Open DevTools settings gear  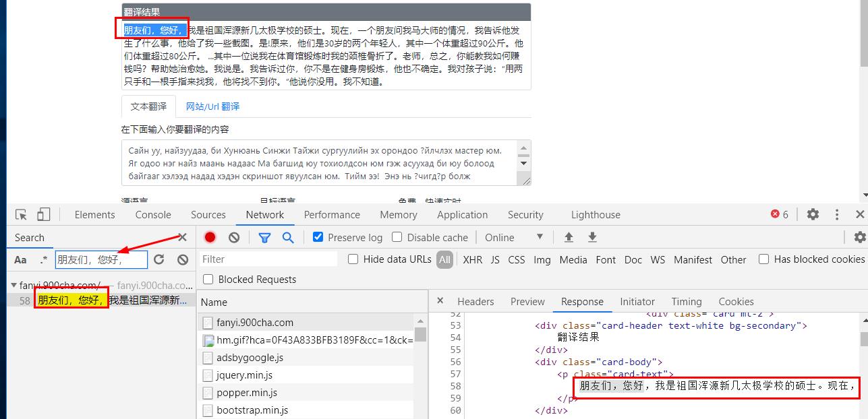point(813,214)
